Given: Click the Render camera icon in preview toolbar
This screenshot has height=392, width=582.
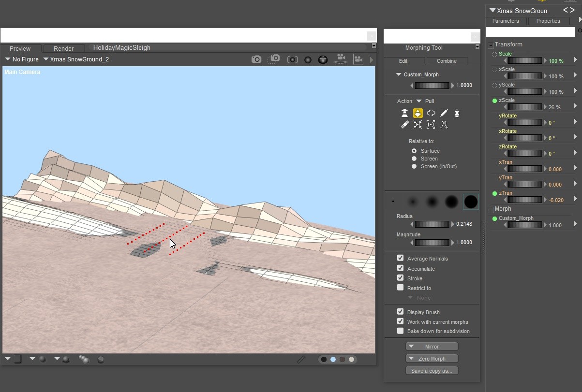Looking at the screenshot, I should pos(256,59).
